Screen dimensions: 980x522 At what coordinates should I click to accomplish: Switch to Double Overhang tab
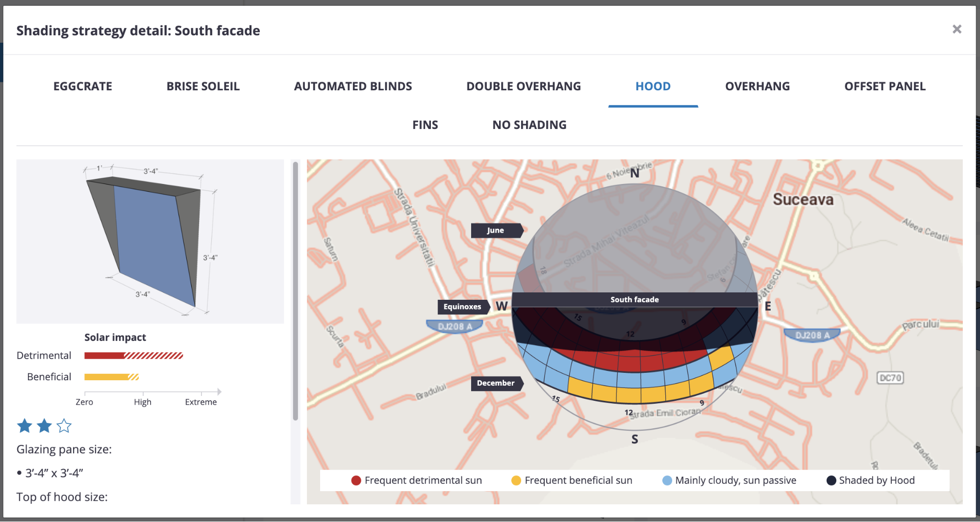tap(524, 86)
